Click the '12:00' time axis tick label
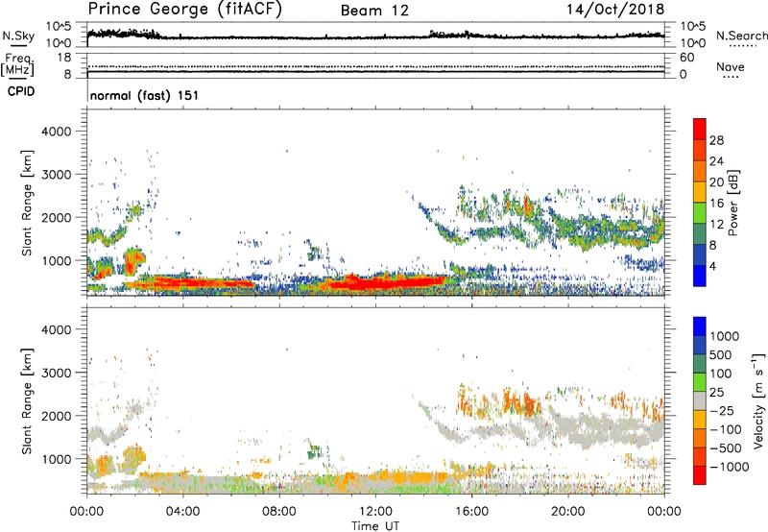768x532 pixels. [x=375, y=512]
